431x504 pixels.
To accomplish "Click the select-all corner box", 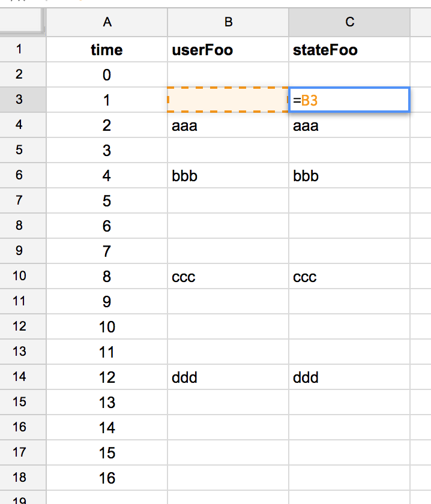I will tap(22, 21).
